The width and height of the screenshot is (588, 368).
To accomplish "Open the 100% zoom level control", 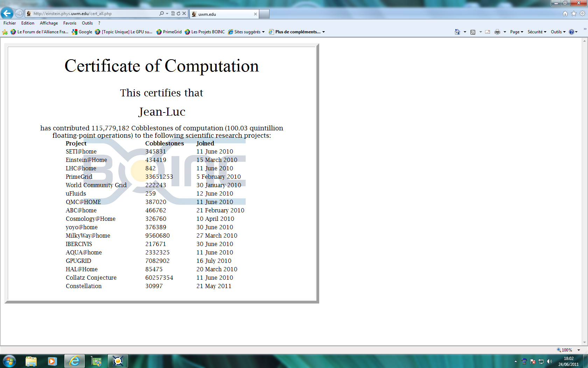I will point(565,350).
